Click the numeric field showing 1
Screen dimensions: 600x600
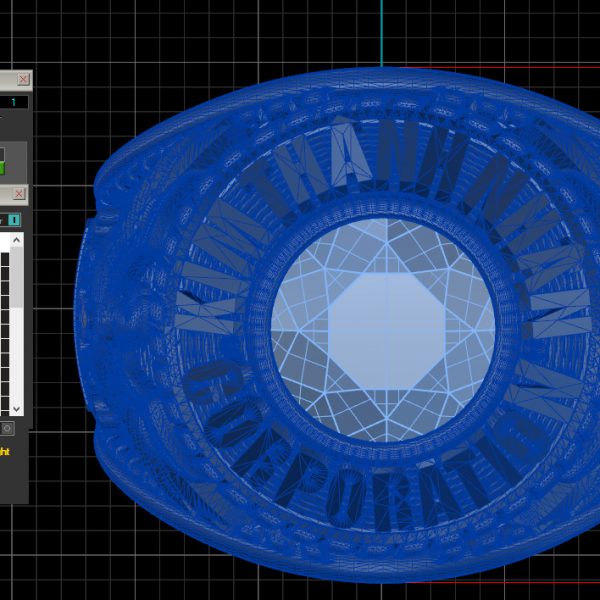(14, 102)
